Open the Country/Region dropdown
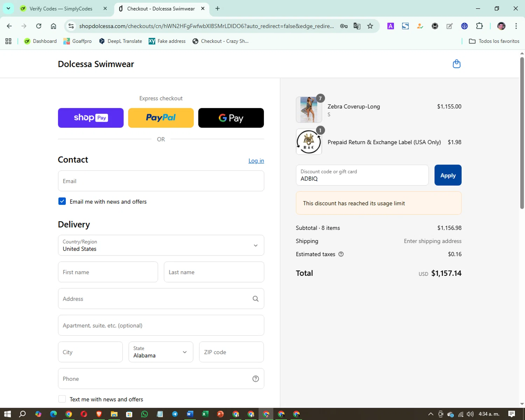The image size is (525, 420). click(x=161, y=245)
